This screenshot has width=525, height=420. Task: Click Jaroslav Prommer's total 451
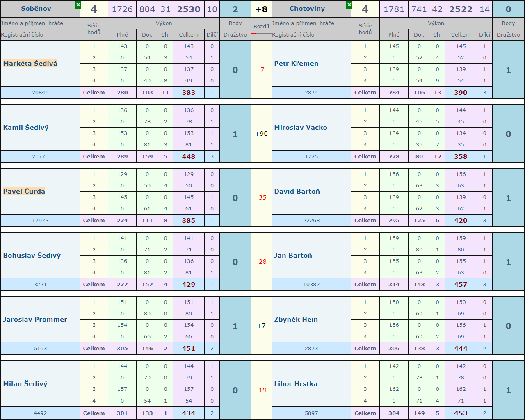click(189, 348)
